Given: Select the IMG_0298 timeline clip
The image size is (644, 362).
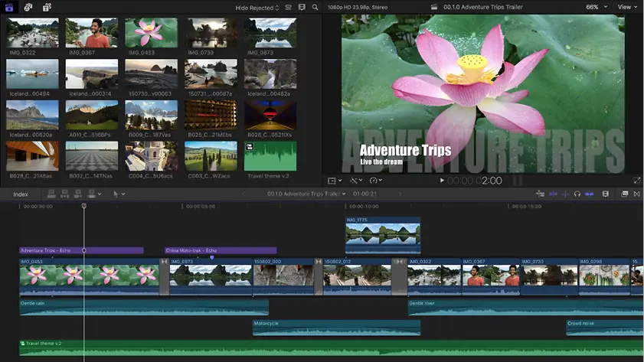Looking at the screenshot, I should [x=604, y=276].
